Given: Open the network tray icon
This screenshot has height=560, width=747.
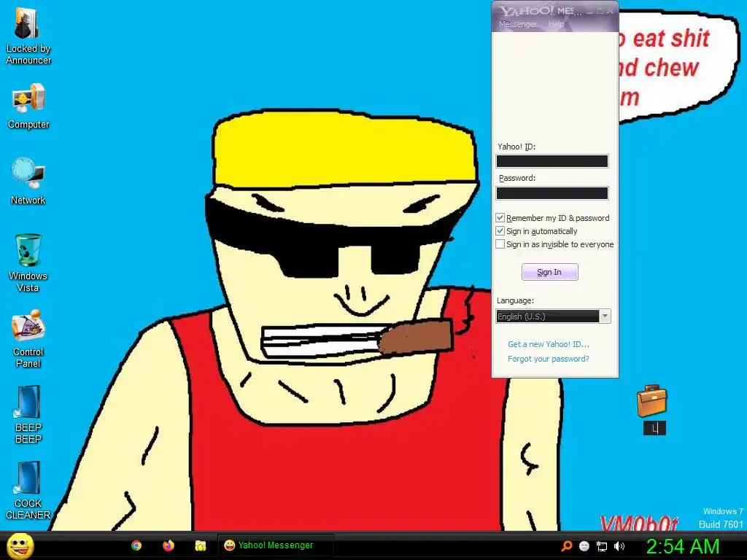Looking at the screenshot, I should tap(602, 547).
